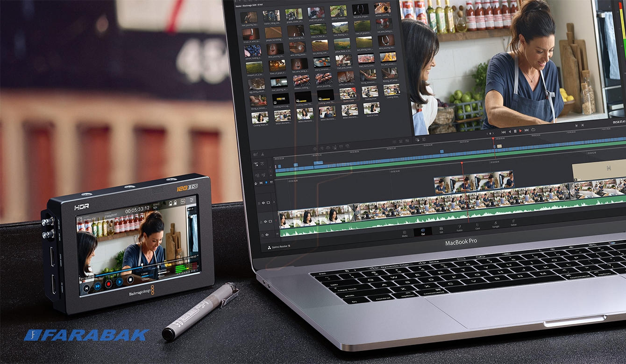Tap the stop button on Video Assist

130,280
